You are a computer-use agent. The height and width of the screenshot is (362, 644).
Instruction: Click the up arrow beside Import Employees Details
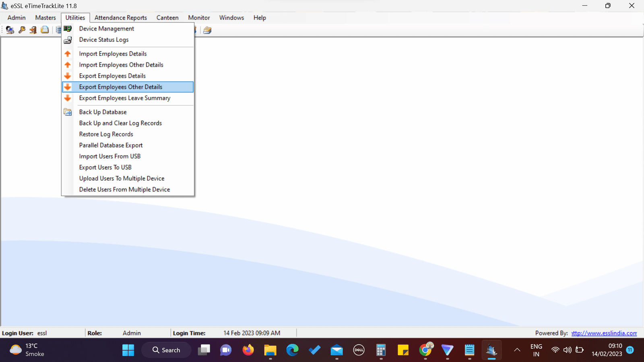click(68, 54)
